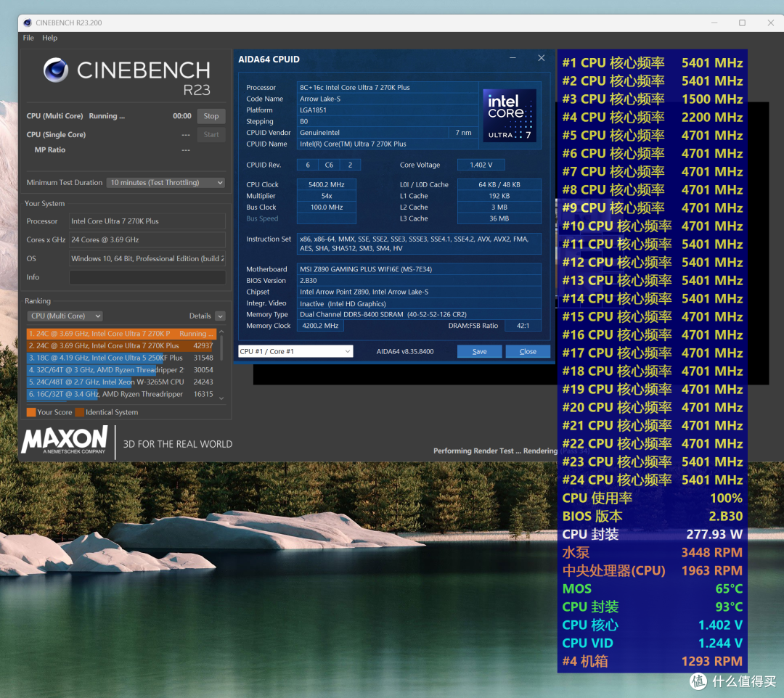Click the Motherboard MSI Z890 GAMING PLUS field
This screenshot has height=698, width=784.
coord(419,268)
